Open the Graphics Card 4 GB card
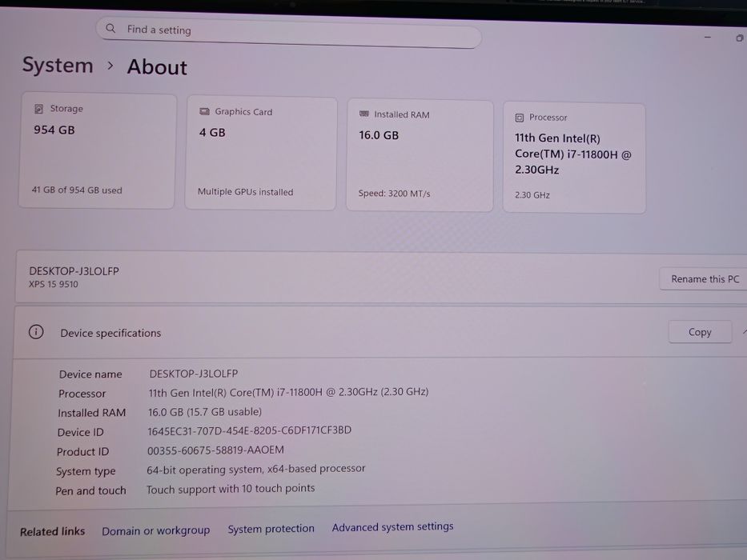The width and height of the screenshot is (747, 560). pyautogui.click(x=261, y=153)
